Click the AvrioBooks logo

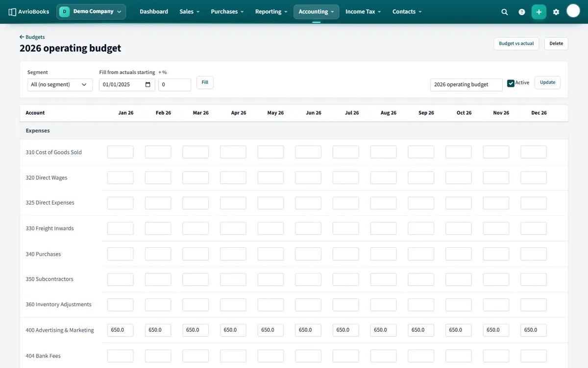click(29, 12)
